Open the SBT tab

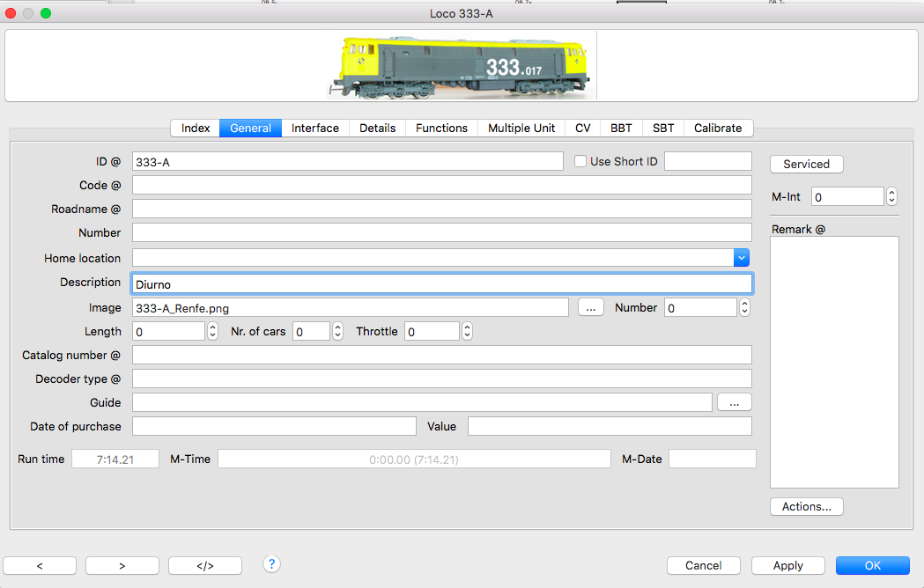pyautogui.click(x=663, y=128)
